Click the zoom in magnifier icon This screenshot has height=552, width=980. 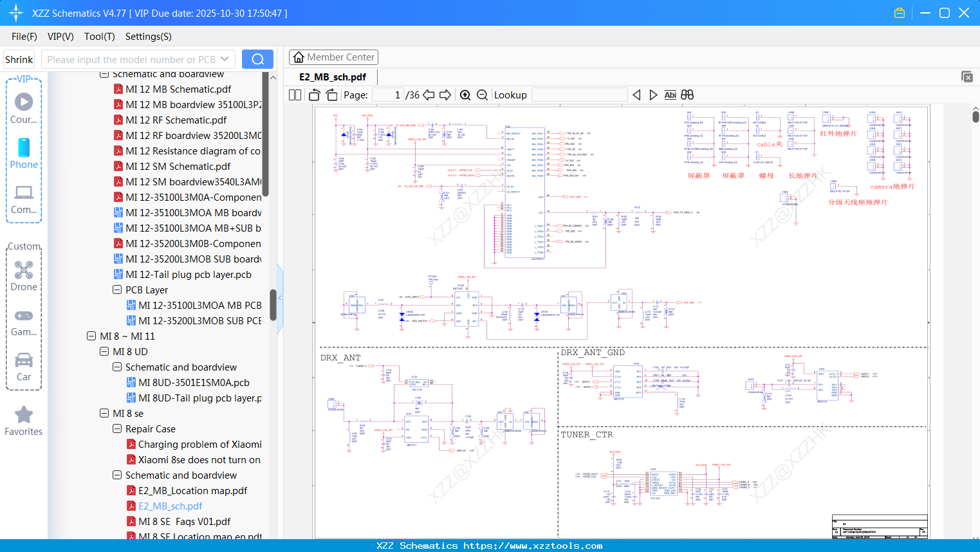coord(465,95)
